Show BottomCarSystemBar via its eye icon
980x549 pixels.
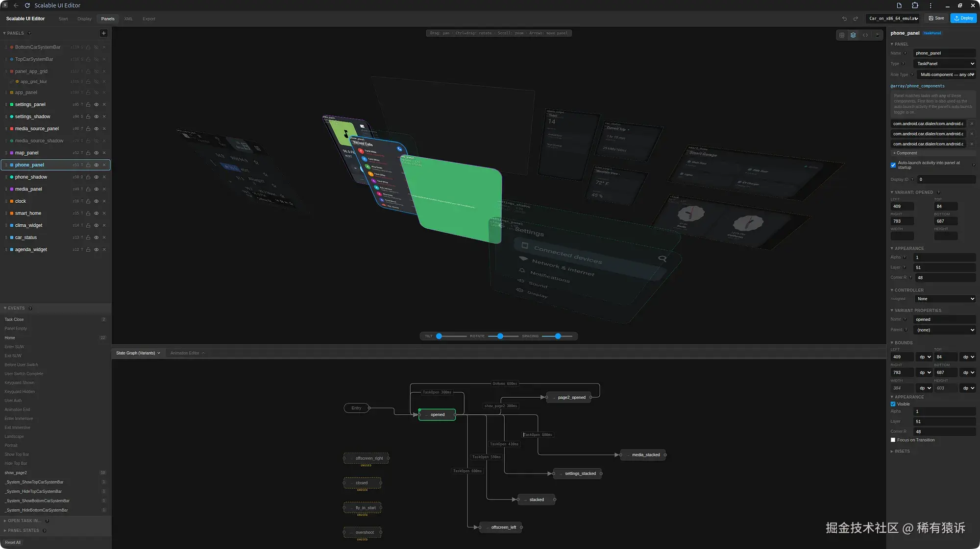coord(96,48)
